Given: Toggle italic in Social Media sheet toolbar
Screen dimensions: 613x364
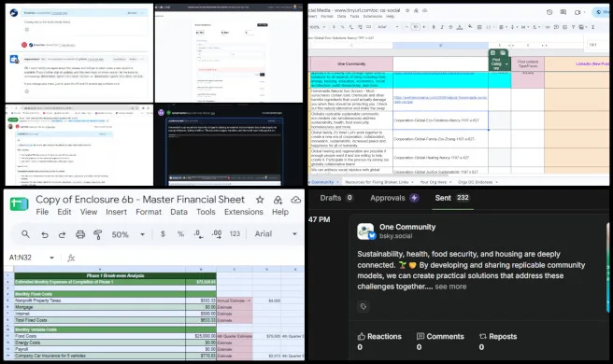Looking at the screenshot, I should click(442, 27).
